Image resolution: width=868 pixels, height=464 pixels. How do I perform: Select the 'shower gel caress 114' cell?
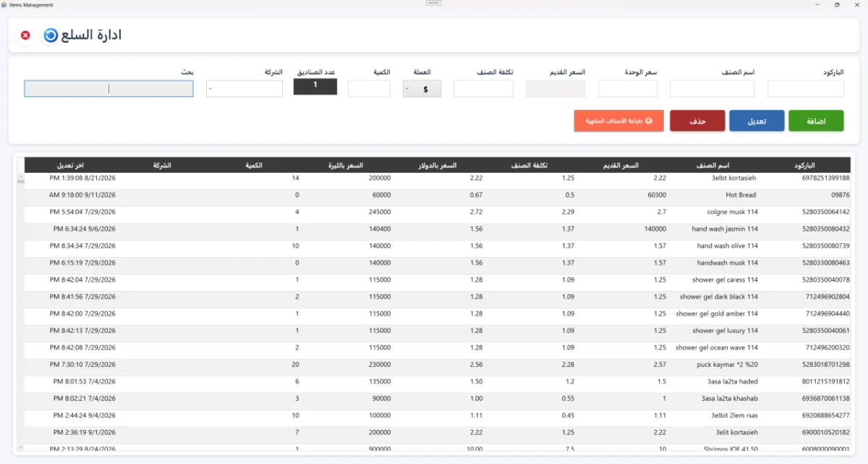[725, 279]
